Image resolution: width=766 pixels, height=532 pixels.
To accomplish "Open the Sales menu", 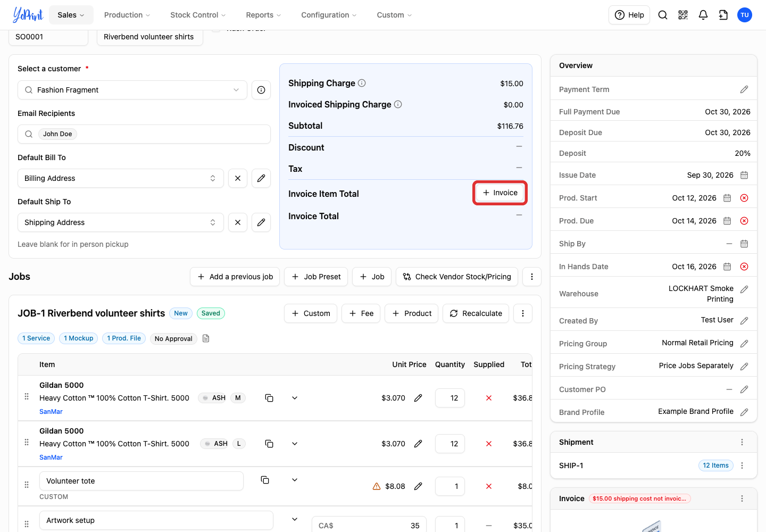I will [x=71, y=15].
